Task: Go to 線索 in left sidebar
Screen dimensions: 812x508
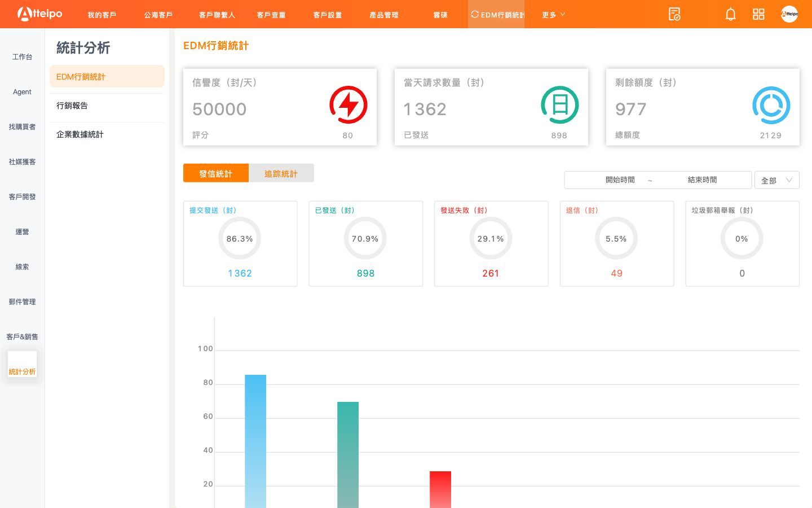Action: coord(23,266)
